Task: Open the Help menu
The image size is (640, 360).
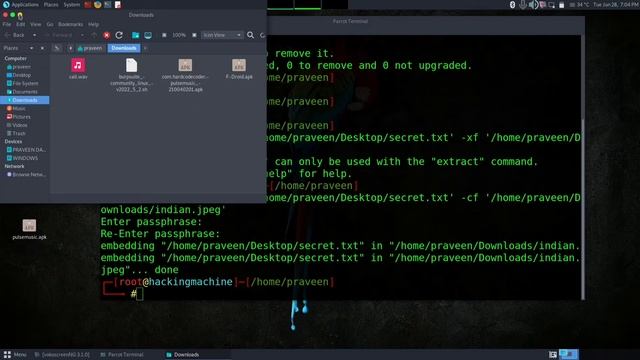Action: 93,24
